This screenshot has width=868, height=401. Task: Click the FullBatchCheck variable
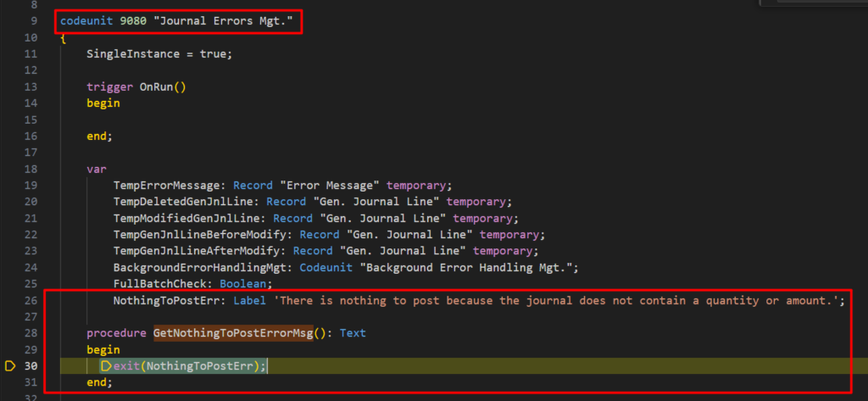(163, 283)
